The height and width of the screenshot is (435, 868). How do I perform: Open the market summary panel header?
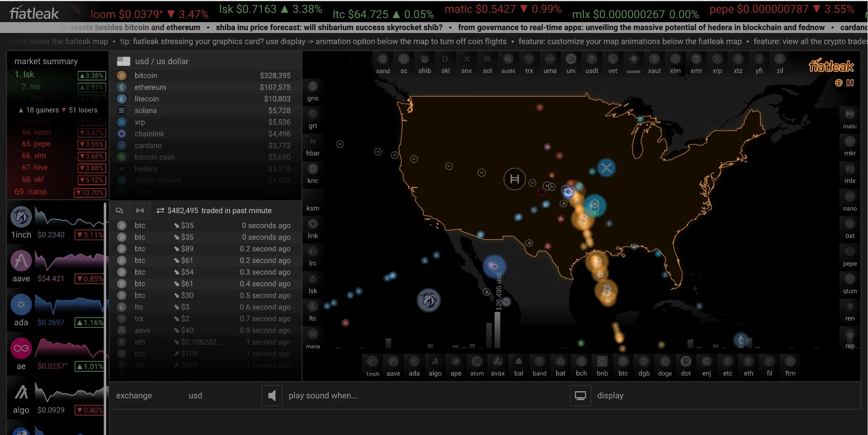coord(46,61)
